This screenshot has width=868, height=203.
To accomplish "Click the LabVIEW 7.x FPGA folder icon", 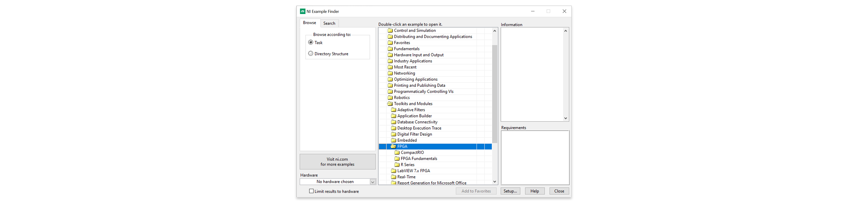I will point(393,171).
